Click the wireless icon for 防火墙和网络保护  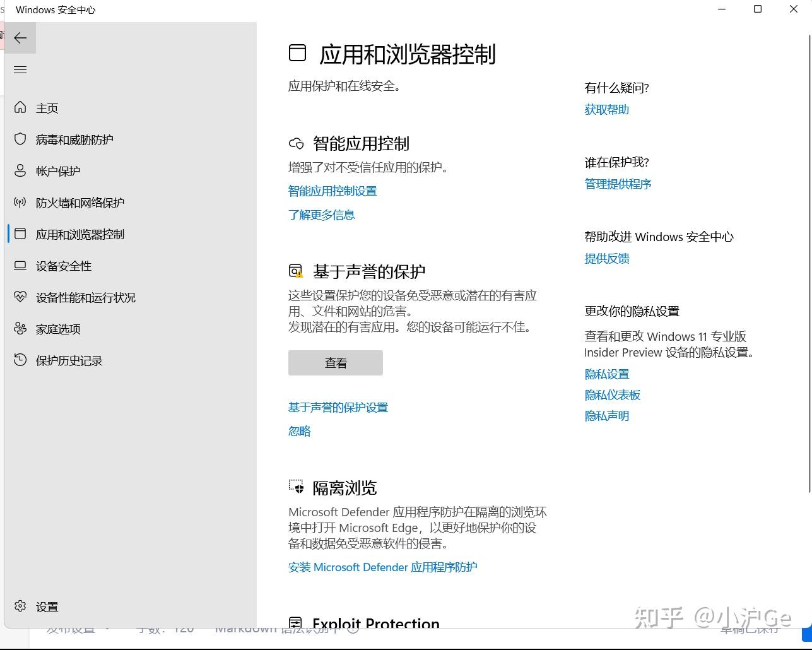click(20, 202)
